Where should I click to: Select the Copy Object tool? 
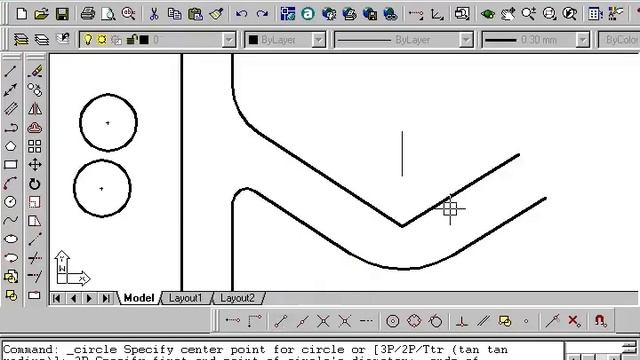click(35, 90)
